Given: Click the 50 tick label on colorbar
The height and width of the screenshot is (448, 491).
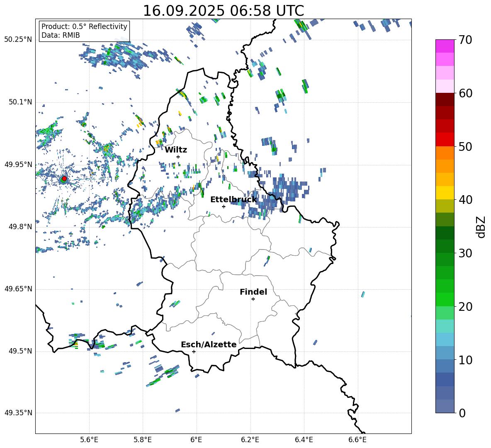Looking at the screenshot, I should (x=466, y=147).
